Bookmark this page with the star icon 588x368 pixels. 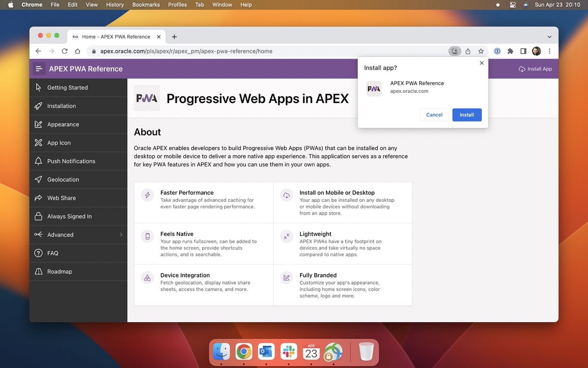(x=481, y=51)
